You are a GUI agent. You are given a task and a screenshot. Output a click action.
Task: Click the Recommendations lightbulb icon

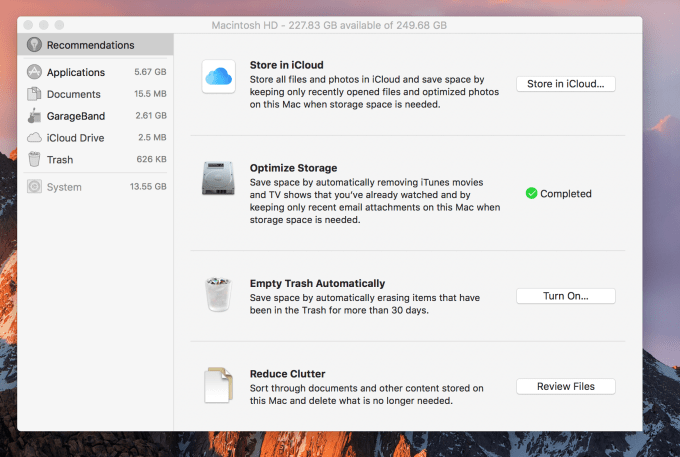34,45
